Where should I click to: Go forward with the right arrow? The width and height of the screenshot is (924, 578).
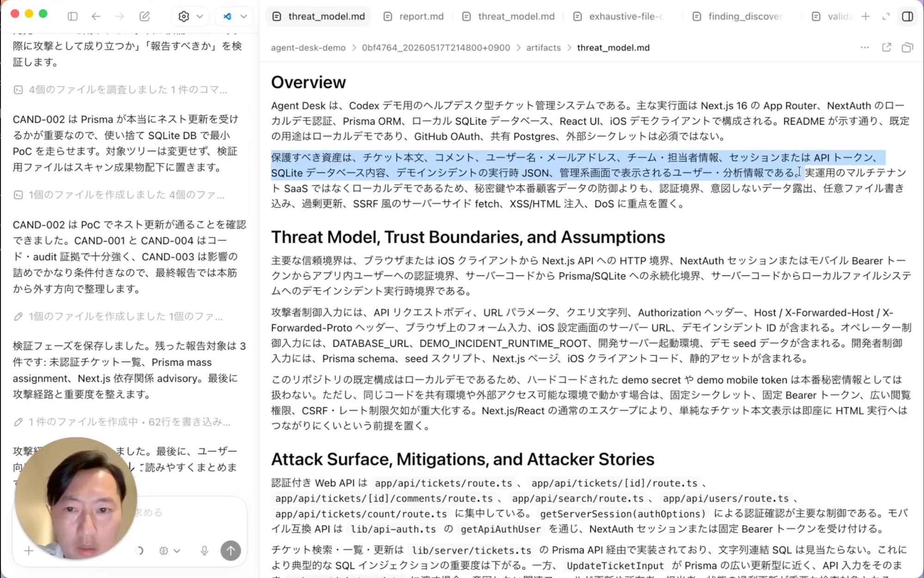[x=120, y=16]
